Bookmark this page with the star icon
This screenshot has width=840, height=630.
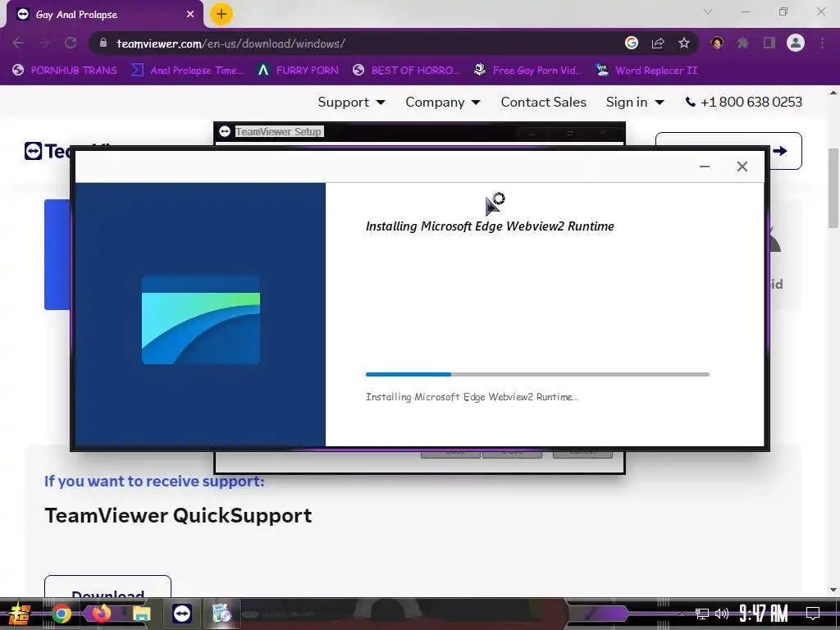point(683,43)
